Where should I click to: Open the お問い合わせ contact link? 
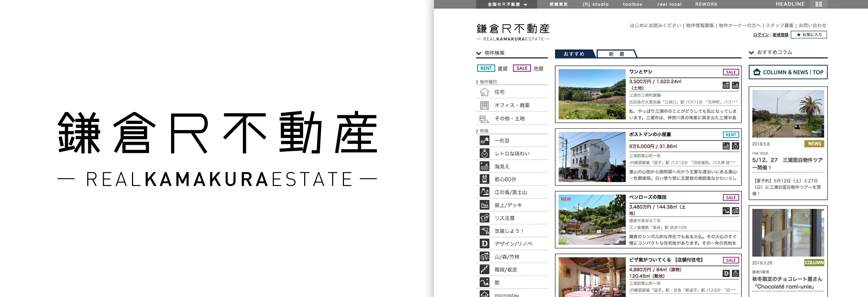812,25
